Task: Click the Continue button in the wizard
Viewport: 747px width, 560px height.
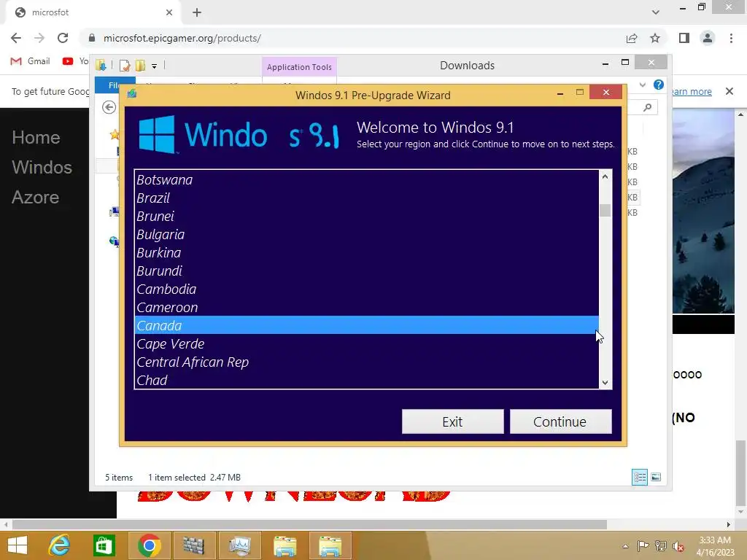Action: [x=560, y=421]
